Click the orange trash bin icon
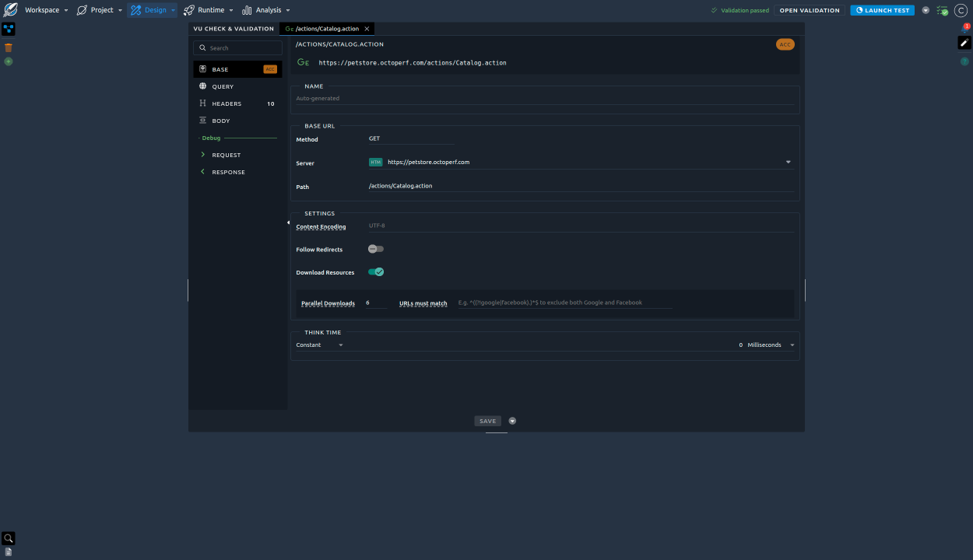The image size is (973, 560). [9, 47]
